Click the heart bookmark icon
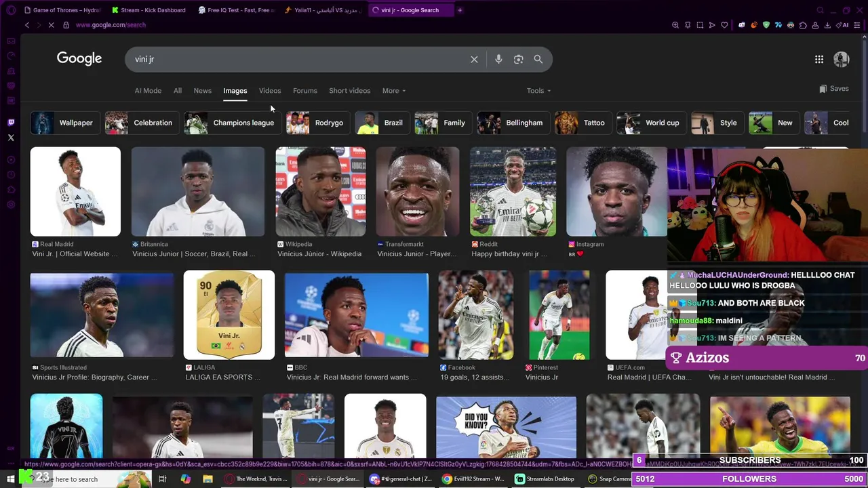868x488 pixels. pos(724,25)
